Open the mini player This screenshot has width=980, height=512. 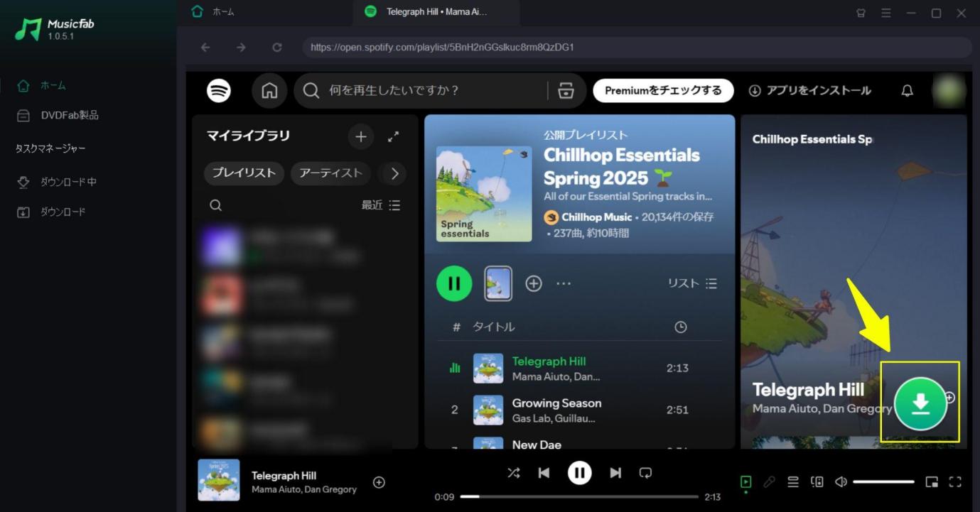coord(932,482)
